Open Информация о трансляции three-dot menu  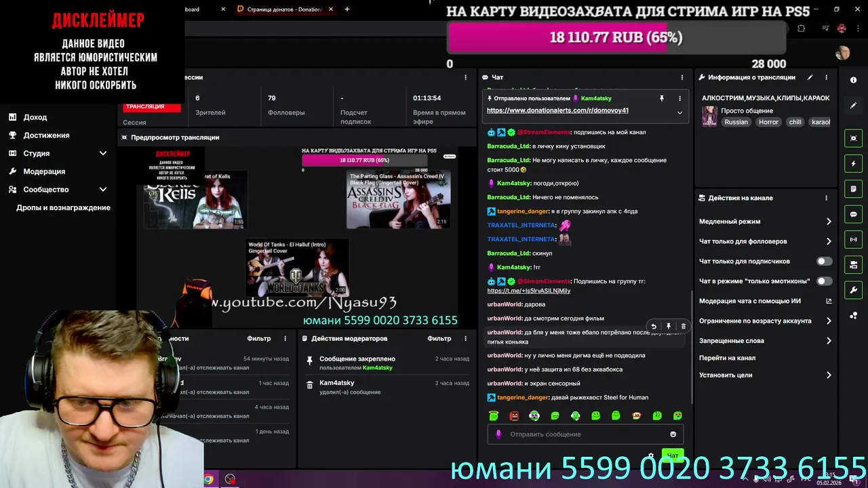tap(826, 77)
